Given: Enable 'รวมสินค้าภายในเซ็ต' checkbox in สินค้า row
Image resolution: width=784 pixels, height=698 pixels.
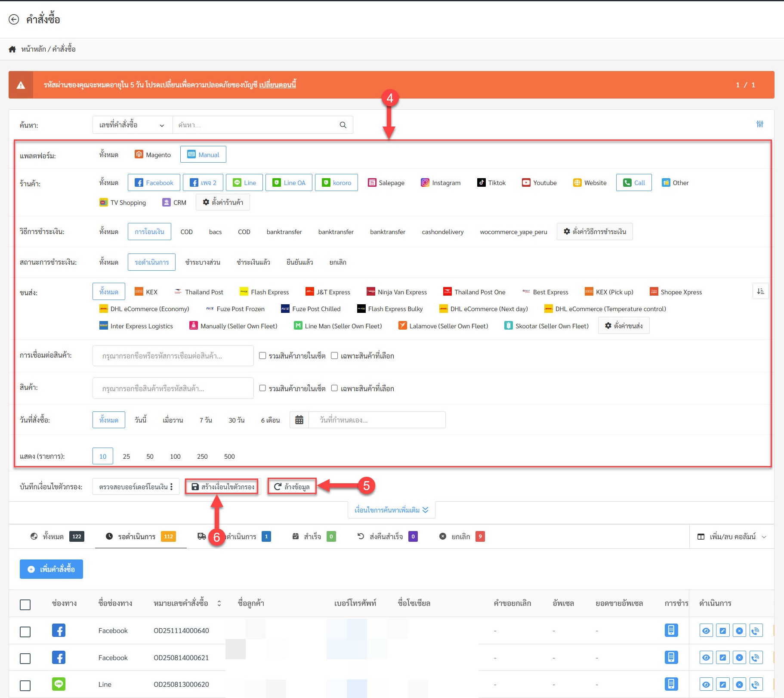Looking at the screenshot, I should 262,388.
